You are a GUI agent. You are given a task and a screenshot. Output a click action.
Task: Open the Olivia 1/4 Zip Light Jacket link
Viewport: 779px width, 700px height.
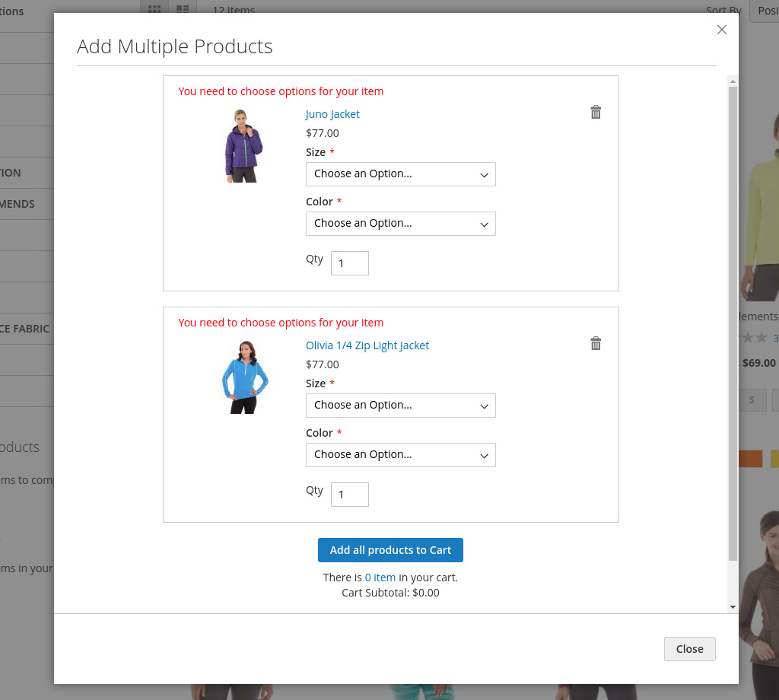(367, 345)
